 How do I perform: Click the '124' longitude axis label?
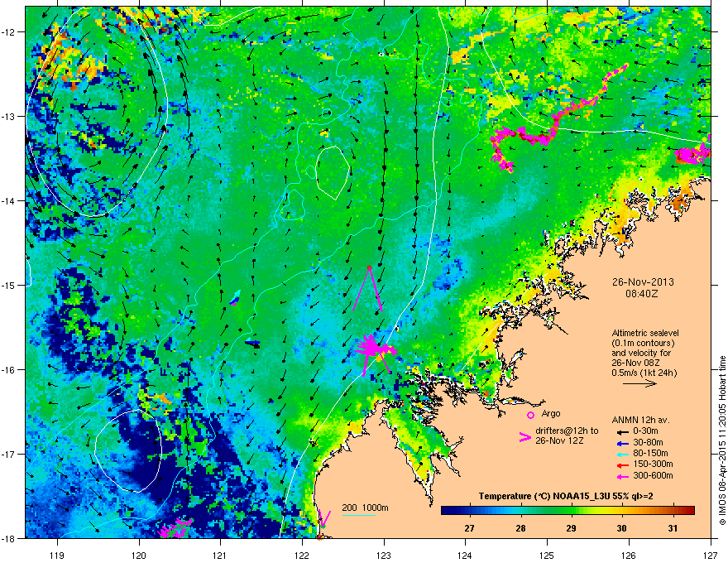(x=465, y=555)
